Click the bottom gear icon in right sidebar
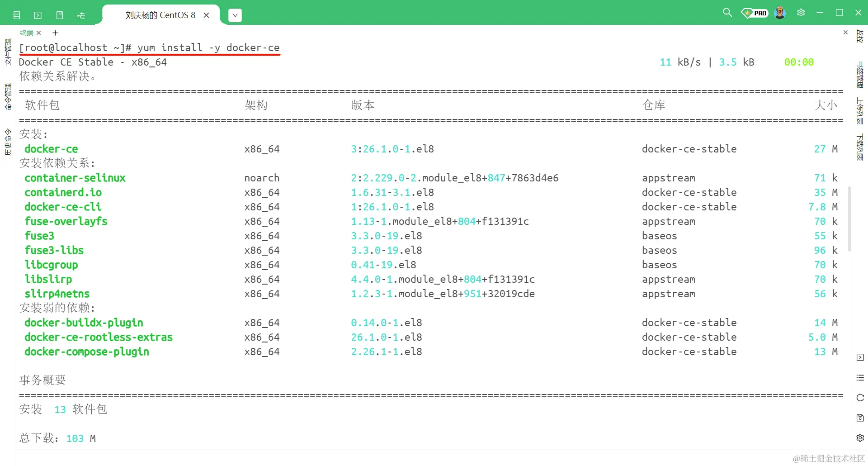 (860, 438)
